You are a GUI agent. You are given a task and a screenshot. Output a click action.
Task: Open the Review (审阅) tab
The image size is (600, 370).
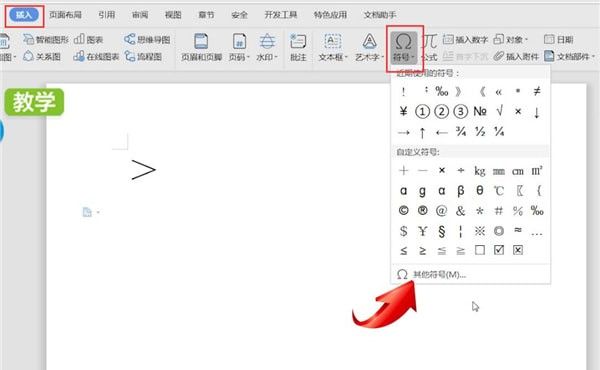point(140,15)
